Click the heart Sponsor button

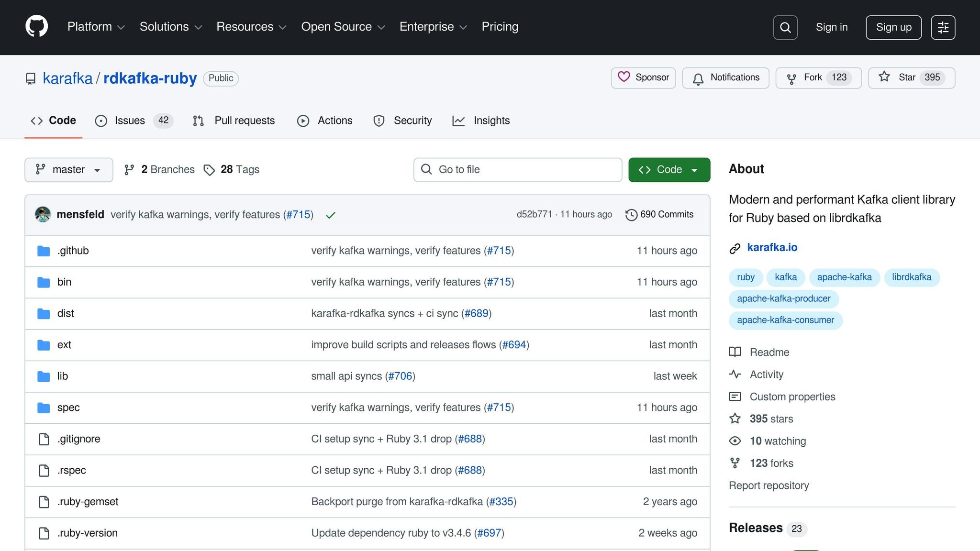click(643, 77)
